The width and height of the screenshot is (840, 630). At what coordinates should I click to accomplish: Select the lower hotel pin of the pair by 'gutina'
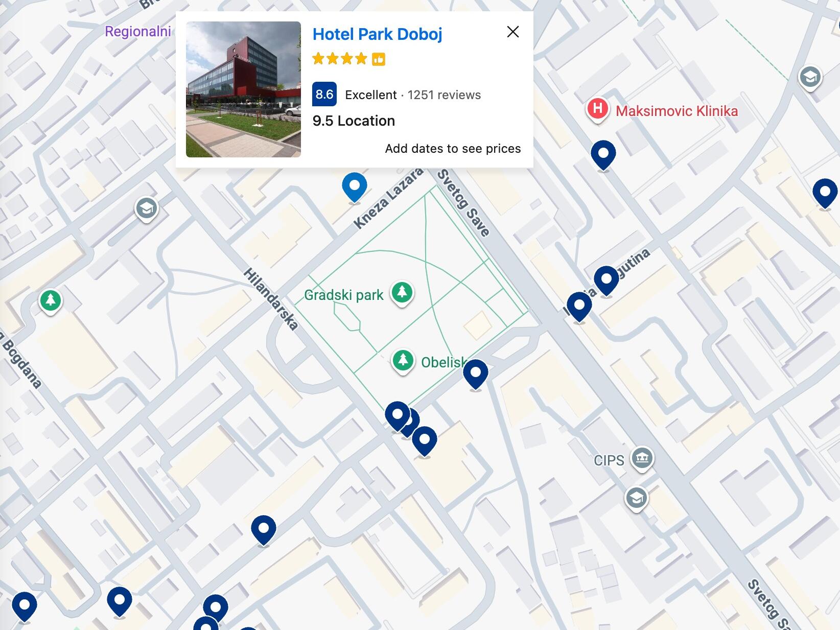(579, 306)
